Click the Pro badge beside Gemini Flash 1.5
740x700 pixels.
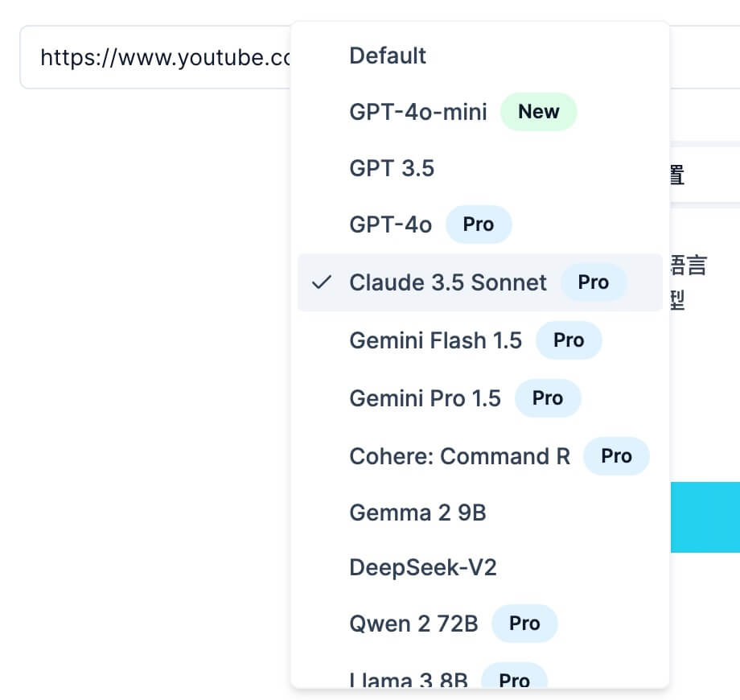569,340
